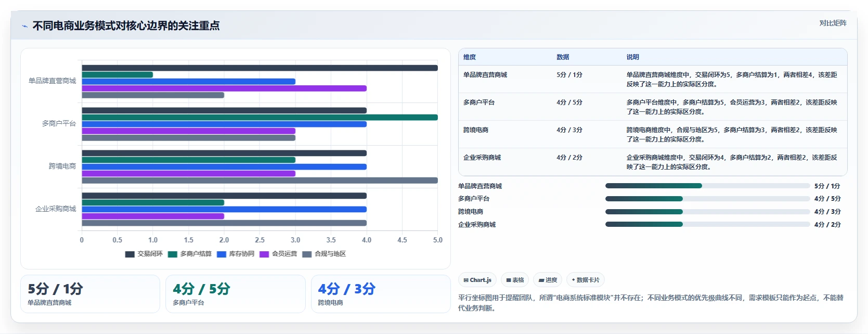Open the 4分 / 3分 跨境电商 stat card

tap(381, 294)
